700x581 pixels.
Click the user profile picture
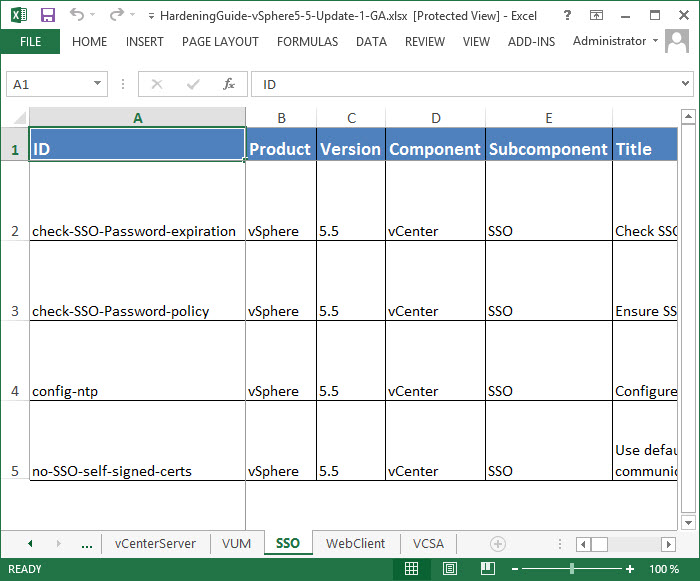677,41
